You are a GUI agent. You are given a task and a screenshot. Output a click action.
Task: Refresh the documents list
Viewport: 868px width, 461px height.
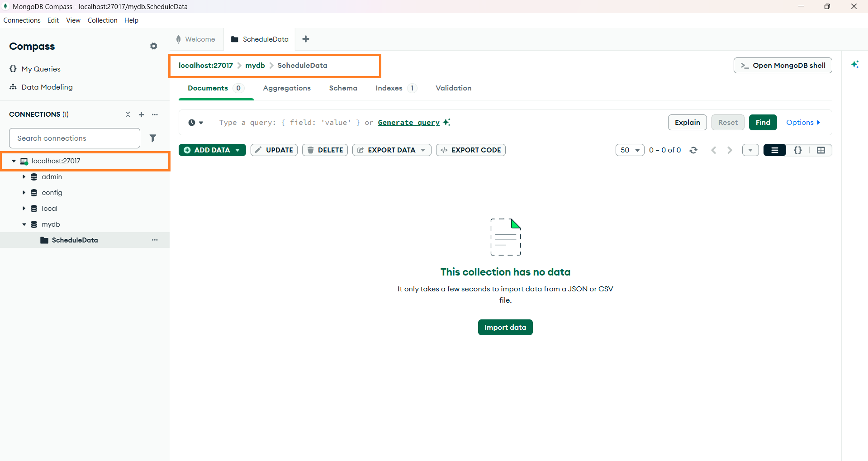pos(693,150)
